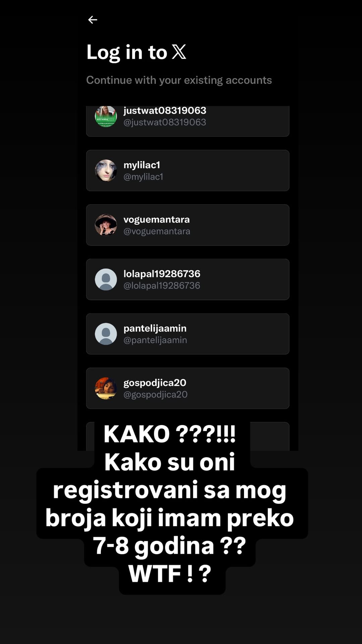The height and width of the screenshot is (644, 362).
Task: Tap the 'KAKO ???!!!' caption overlay text
Action: [x=170, y=434]
